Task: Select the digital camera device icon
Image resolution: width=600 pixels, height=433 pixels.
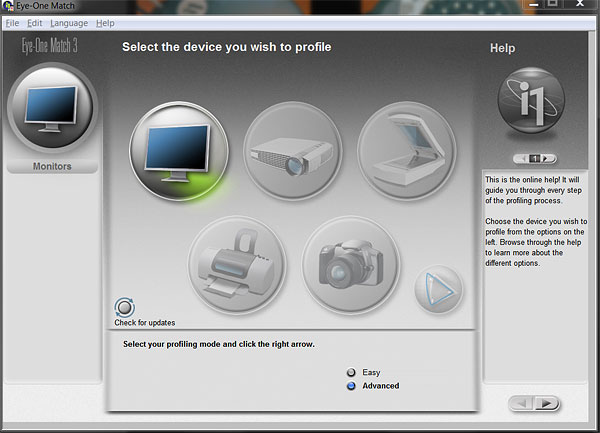Action: [351, 265]
